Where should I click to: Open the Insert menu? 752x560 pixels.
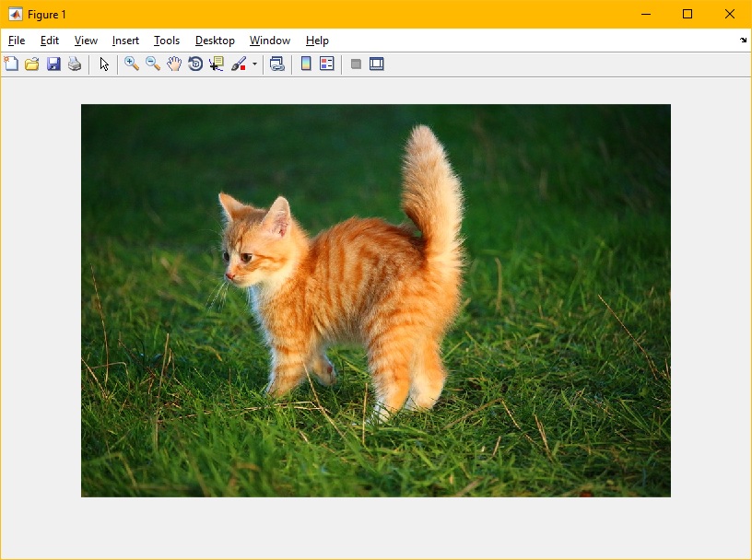(x=125, y=41)
